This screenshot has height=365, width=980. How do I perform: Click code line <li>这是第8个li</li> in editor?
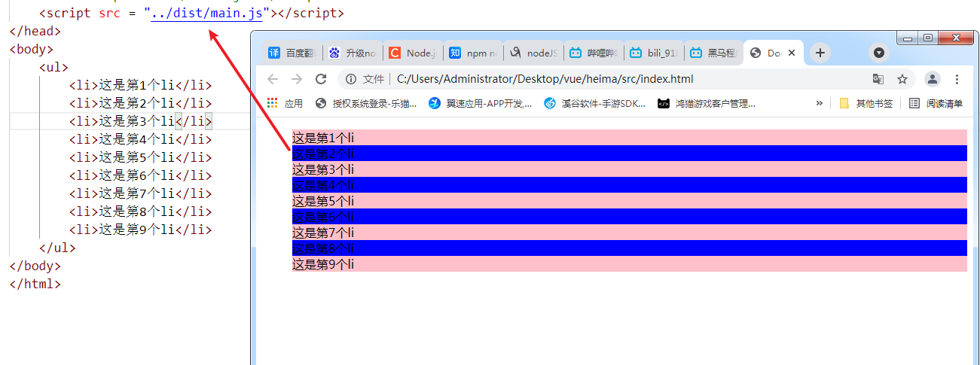coord(140,211)
